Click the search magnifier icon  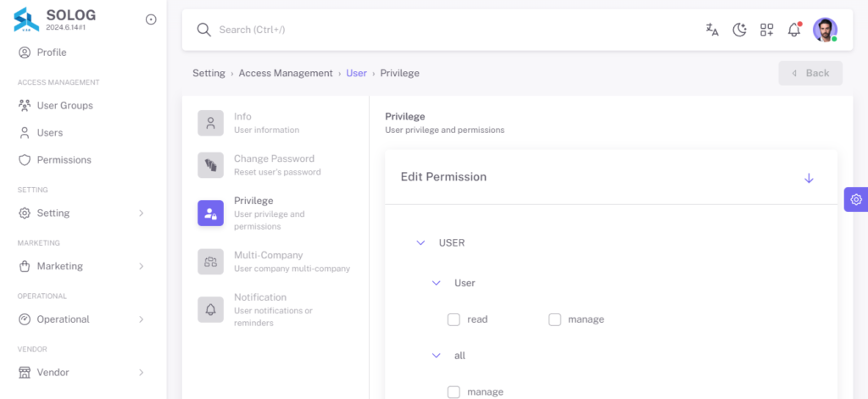coord(204,30)
